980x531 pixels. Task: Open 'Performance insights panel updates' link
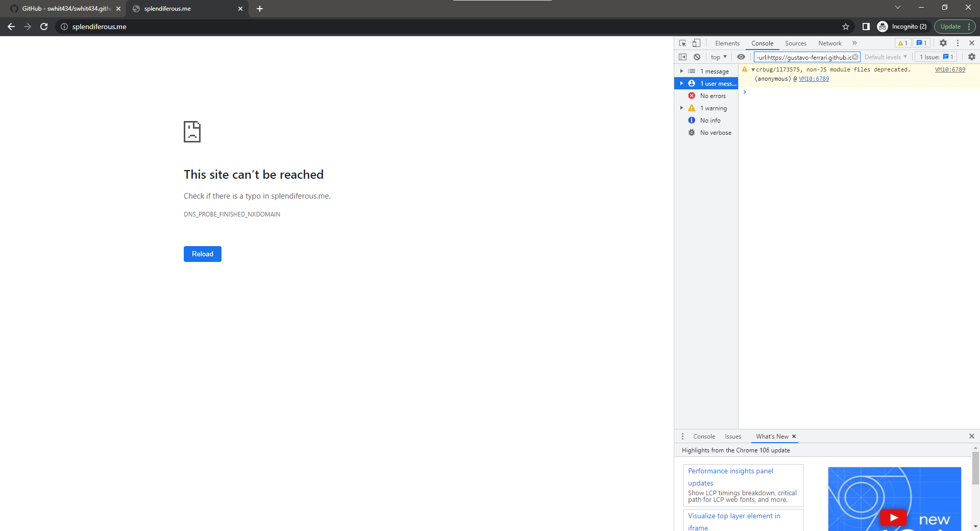click(730, 477)
